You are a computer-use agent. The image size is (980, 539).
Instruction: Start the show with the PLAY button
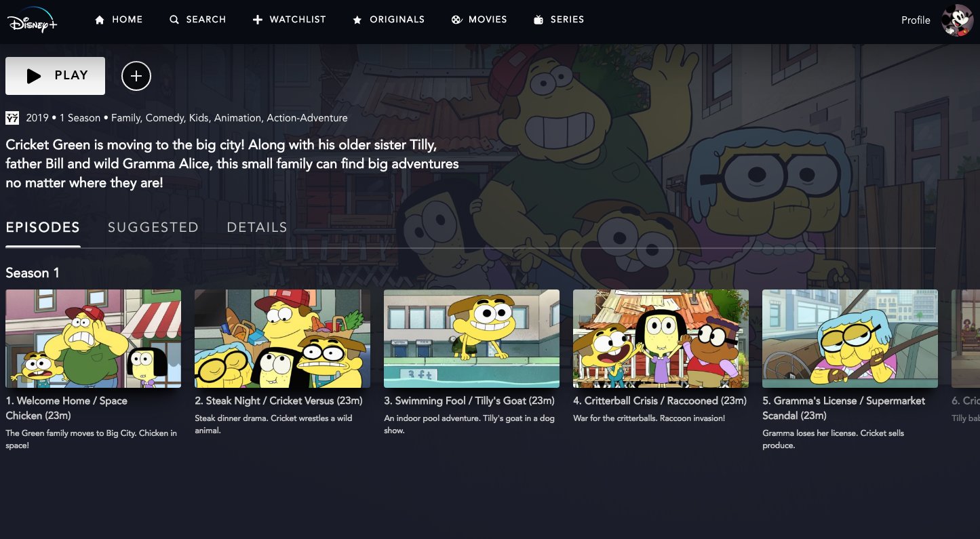pos(55,76)
